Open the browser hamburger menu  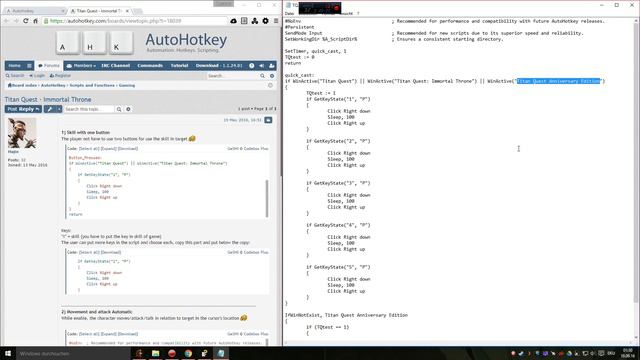pyautogui.click(x=276, y=21)
